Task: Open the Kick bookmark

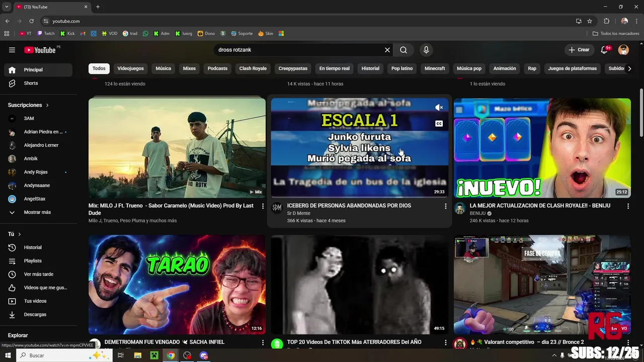Action: (x=67, y=34)
